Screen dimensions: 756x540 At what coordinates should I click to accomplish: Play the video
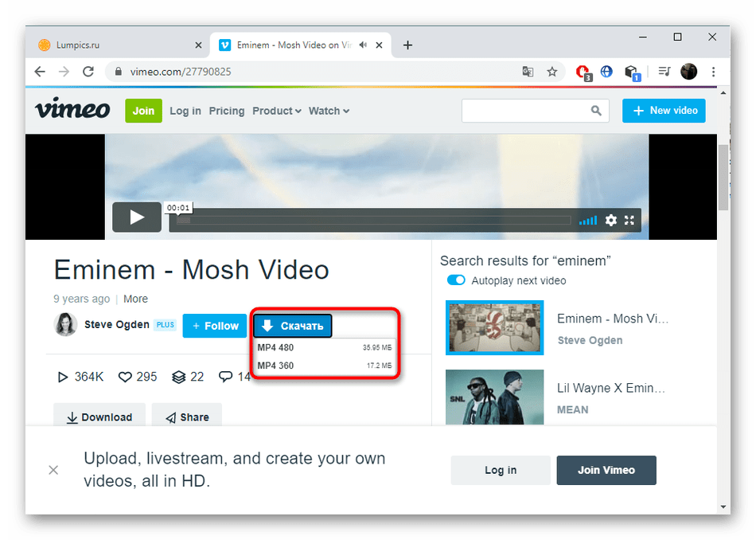136,217
